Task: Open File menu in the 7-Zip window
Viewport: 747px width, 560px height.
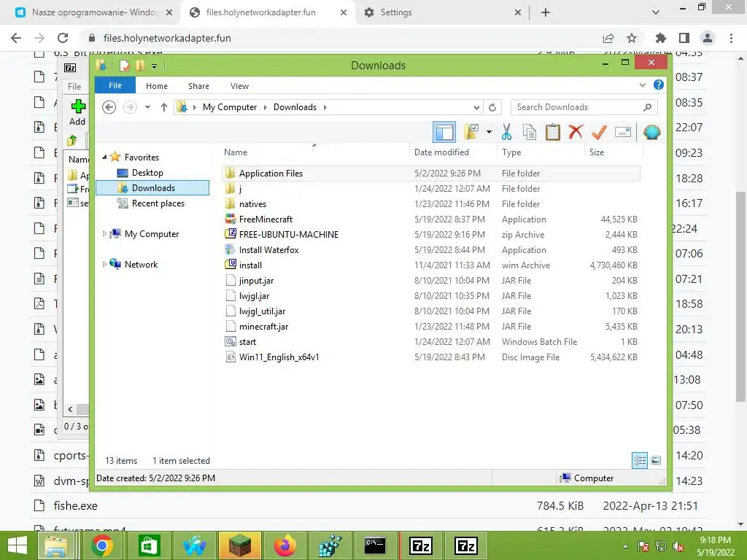Action: (74, 87)
